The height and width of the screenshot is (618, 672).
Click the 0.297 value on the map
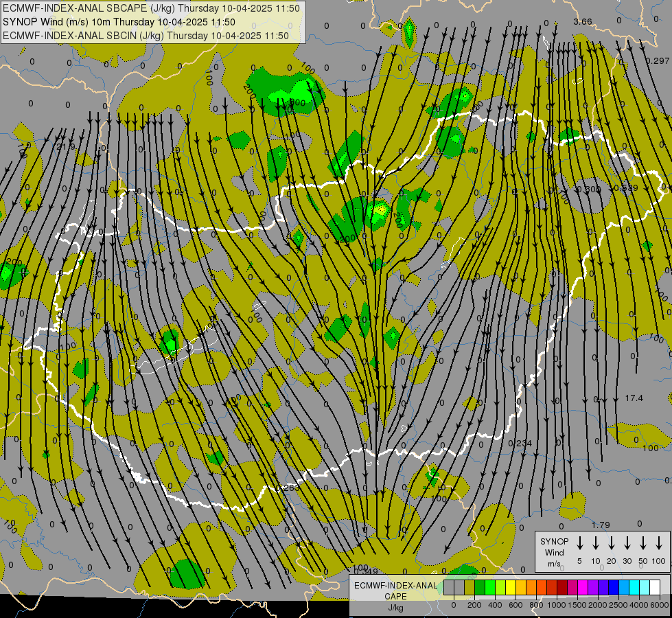658,61
